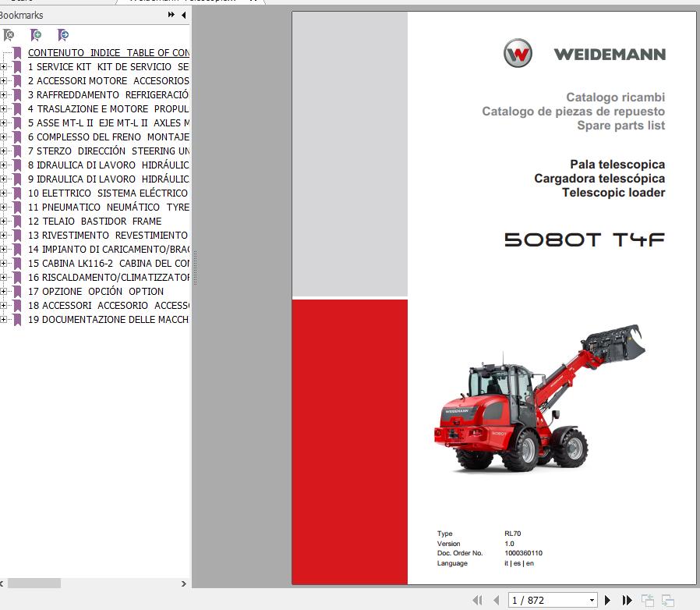Click the previous view icon in the page navigation bar
The image size is (700, 610).
[647, 600]
